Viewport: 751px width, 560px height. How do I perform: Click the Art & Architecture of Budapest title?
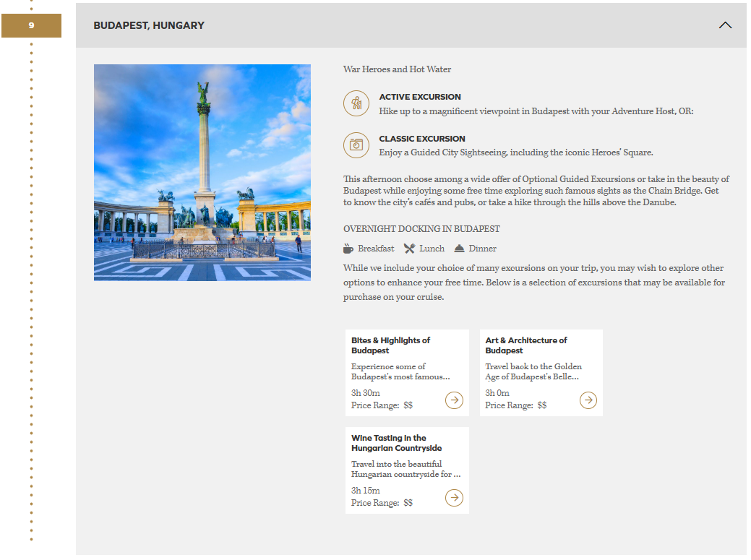(x=525, y=345)
